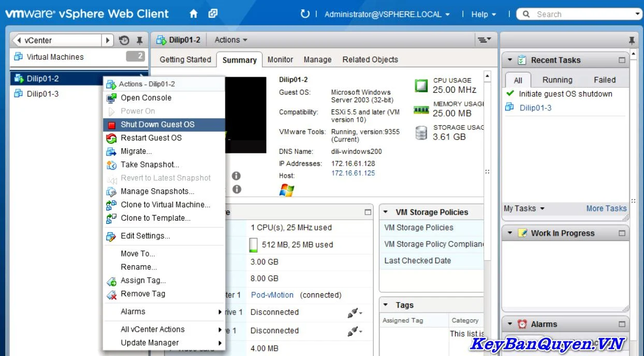
Task: Click Assign Tag icon
Action: 111,281
